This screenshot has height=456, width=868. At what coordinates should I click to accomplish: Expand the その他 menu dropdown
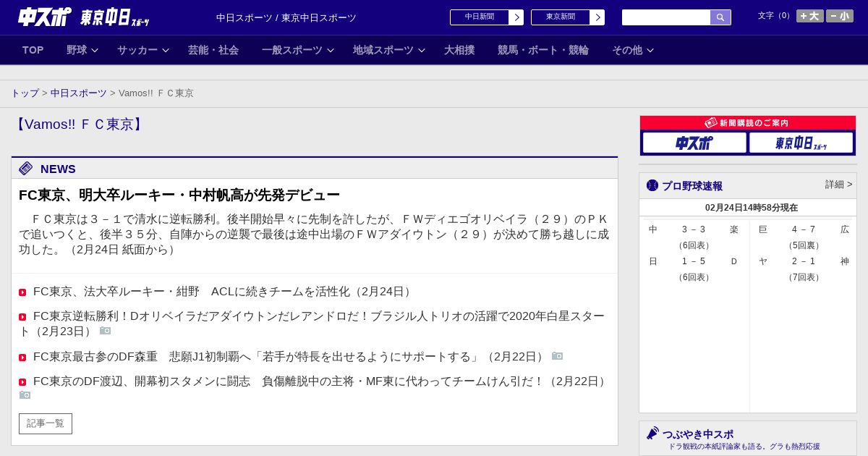[x=633, y=50]
